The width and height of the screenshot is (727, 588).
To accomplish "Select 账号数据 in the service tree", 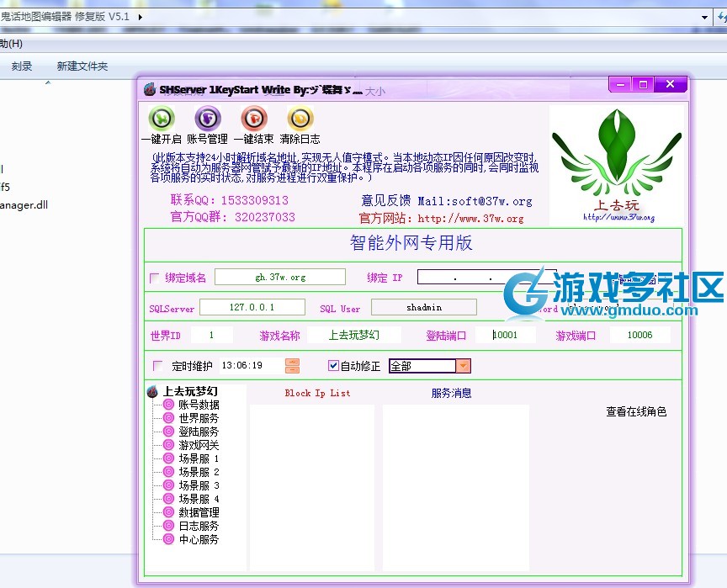I will (x=199, y=405).
